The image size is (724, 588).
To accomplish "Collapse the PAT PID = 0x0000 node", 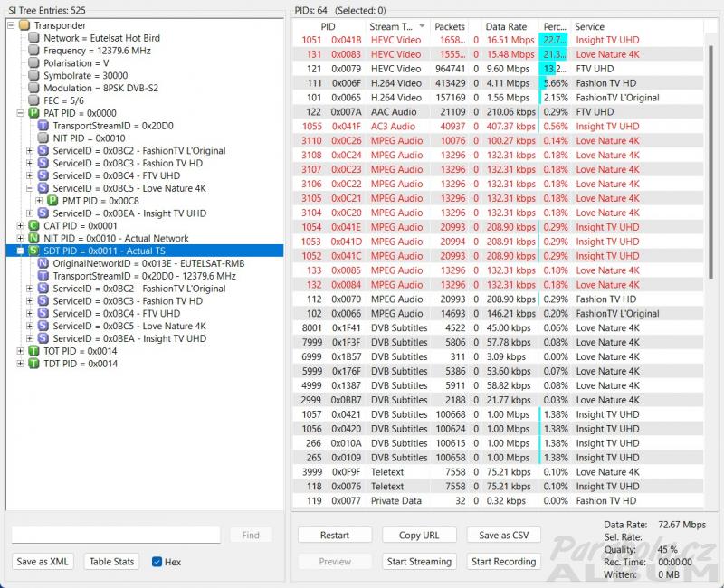I will (20, 112).
